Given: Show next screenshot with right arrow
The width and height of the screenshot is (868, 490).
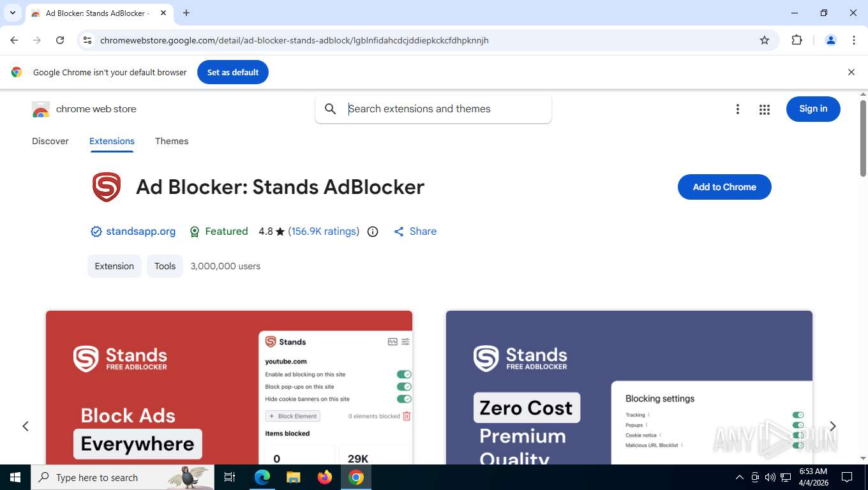Looking at the screenshot, I should click(x=832, y=426).
